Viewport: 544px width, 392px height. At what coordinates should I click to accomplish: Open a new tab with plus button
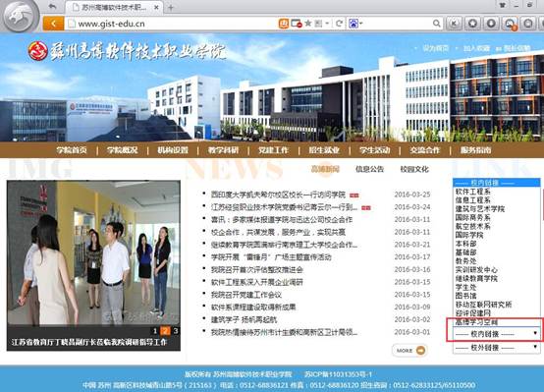170,7
